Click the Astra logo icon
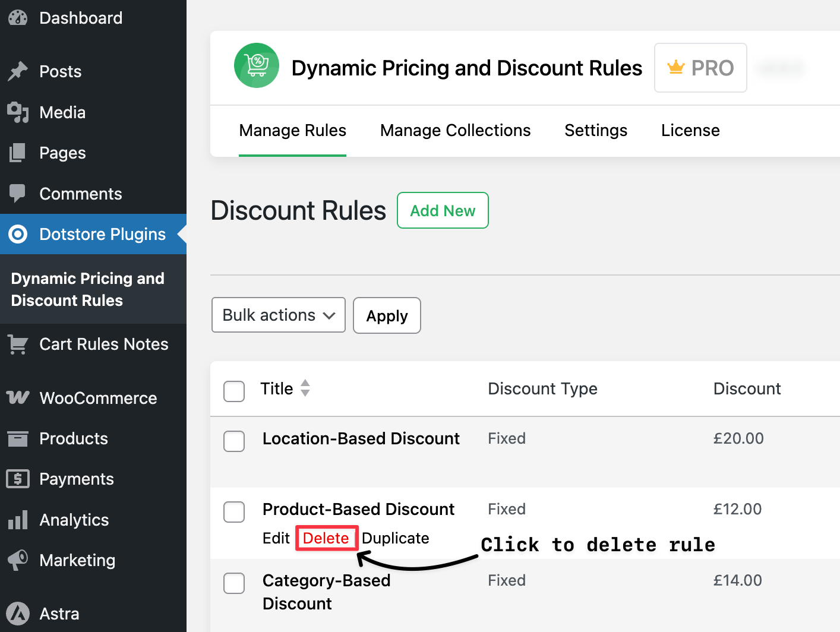 coord(18,614)
